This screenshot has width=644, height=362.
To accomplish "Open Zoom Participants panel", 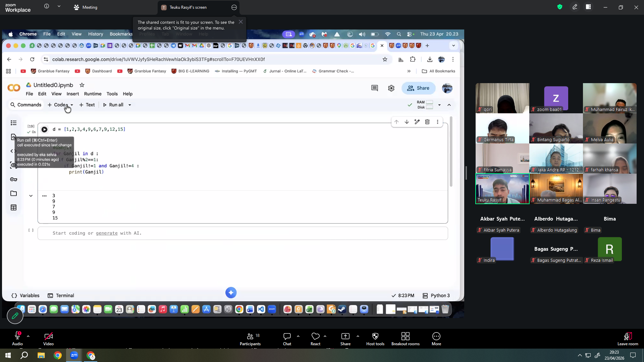I will [250, 339].
